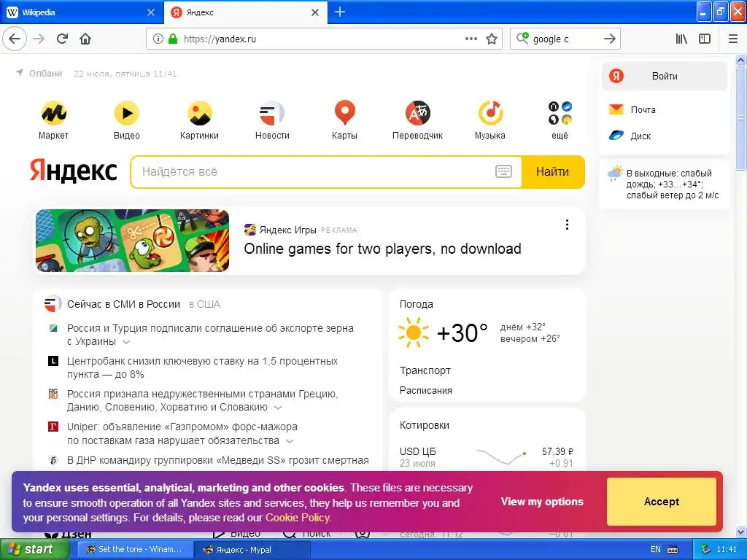Close the Яндекс tab
747x560 pixels.
tap(315, 12)
